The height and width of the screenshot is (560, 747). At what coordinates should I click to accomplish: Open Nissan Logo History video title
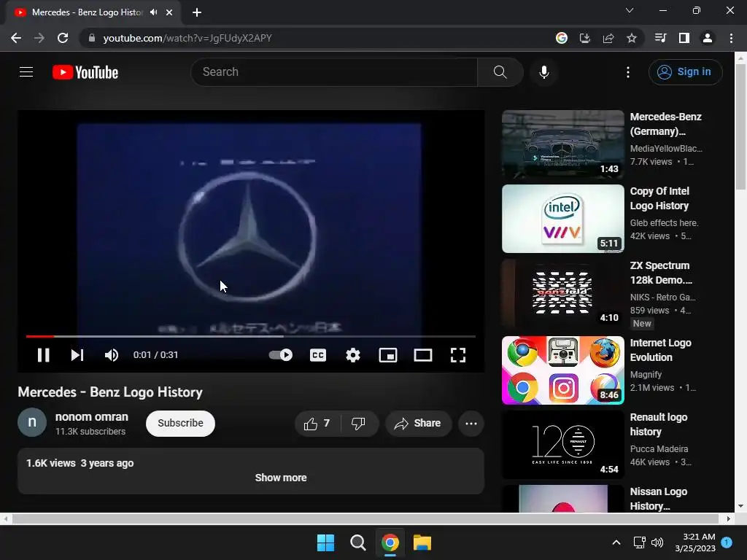[659, 499]
